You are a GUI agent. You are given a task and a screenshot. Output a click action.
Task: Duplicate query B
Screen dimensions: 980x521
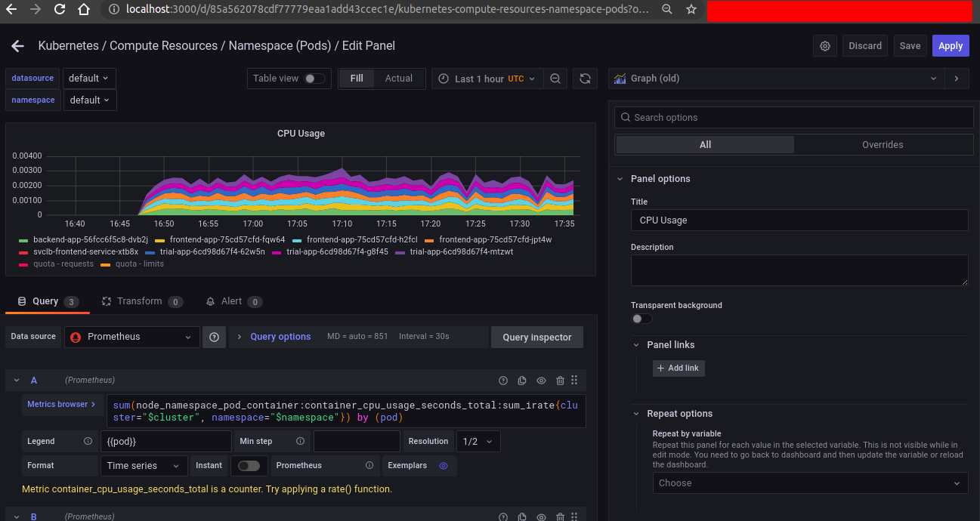pos(522,516)
